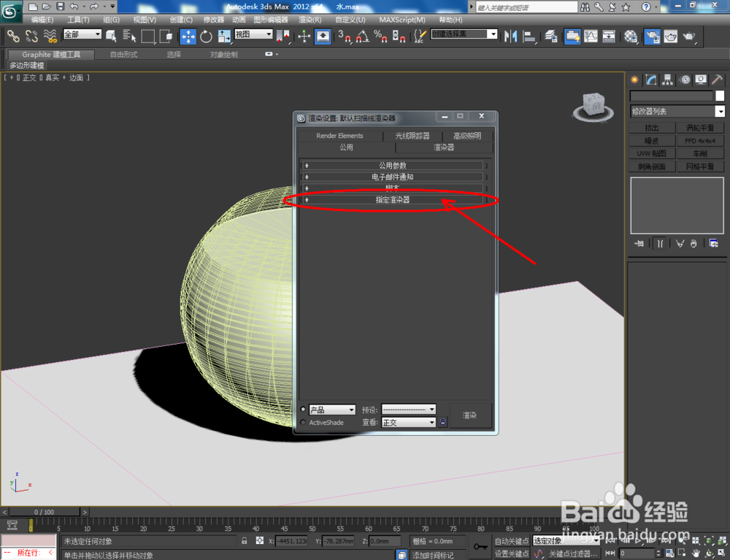Click the 涡轮平滑 modifier button

pyautogui.click(x=700, y=128)
